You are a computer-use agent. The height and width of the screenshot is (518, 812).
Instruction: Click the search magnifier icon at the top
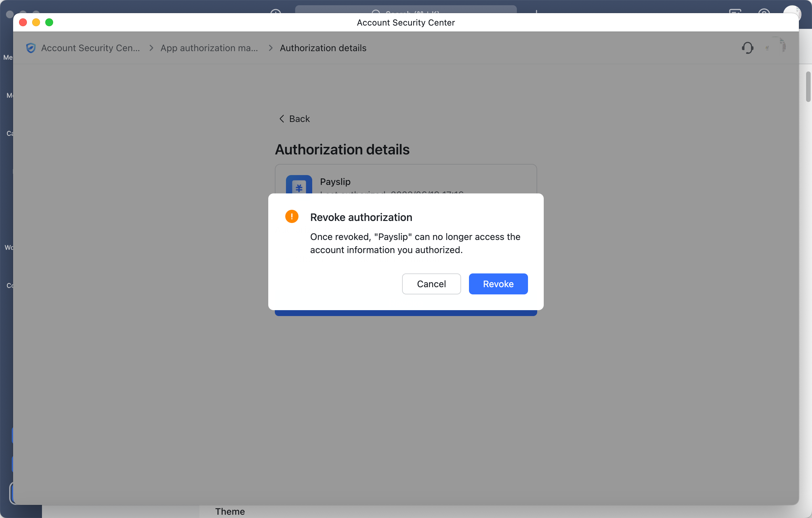tap(376, 12)
